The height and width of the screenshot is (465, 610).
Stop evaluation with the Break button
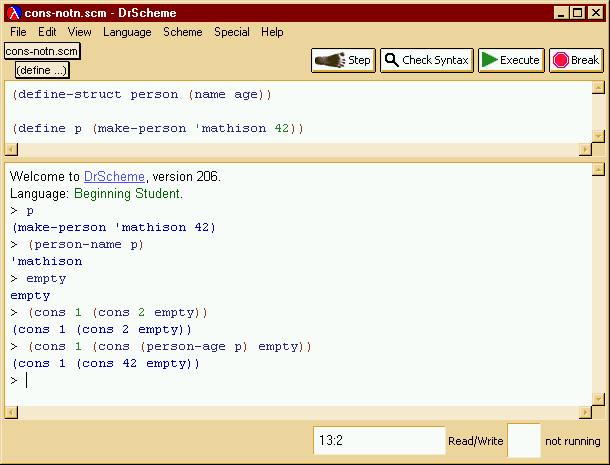576,60
